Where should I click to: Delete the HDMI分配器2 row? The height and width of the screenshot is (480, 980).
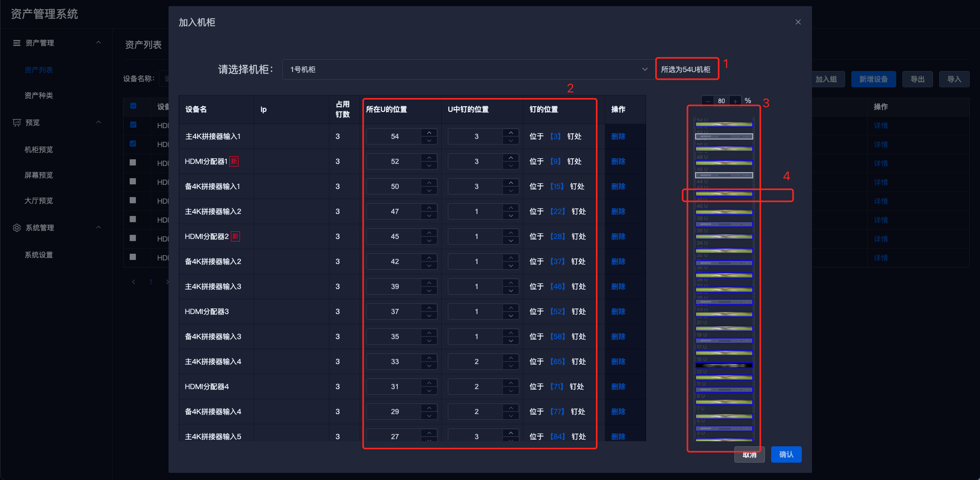618,236
